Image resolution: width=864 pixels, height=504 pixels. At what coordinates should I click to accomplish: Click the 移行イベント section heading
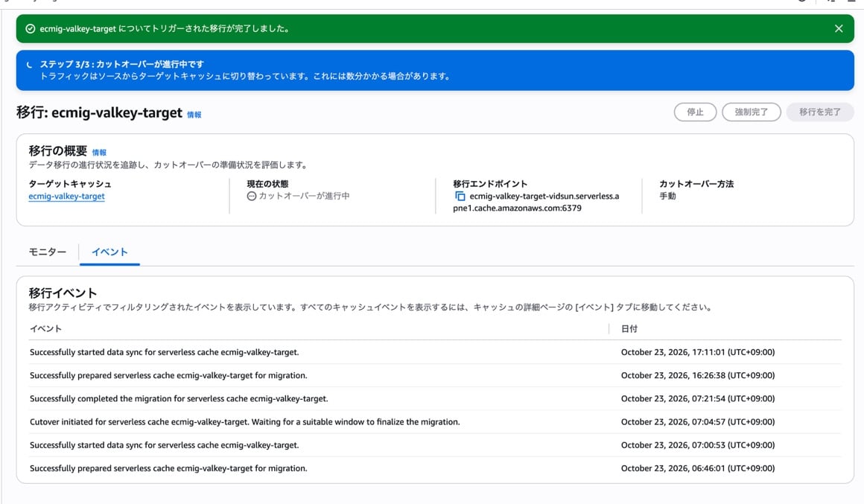(x=63, y=293)
